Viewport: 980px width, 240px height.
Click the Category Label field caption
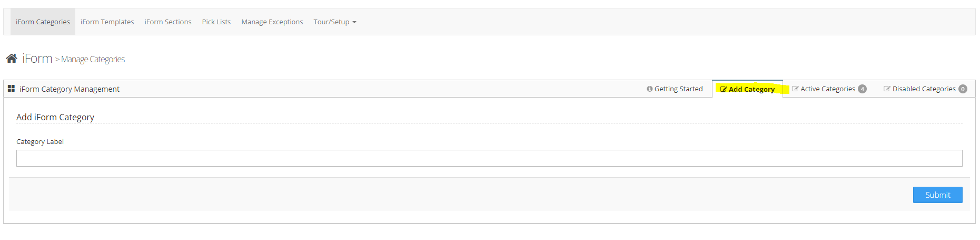(x=40, y=142)
